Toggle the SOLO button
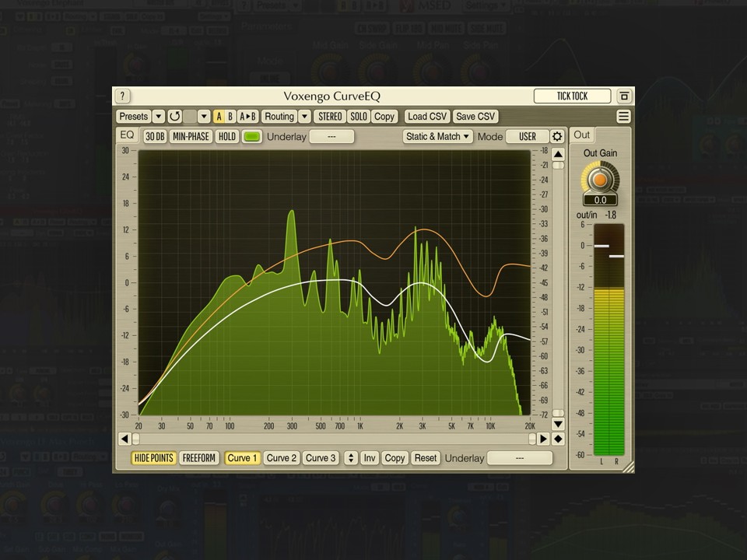 coord(358,117)
